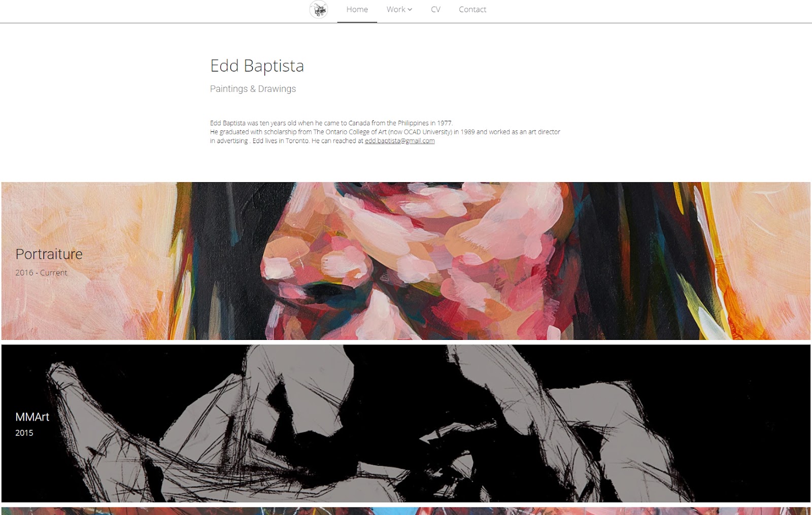Screen dimensions: 812x515
Task: Click the circular site logo icon
Action: [319, 10]
